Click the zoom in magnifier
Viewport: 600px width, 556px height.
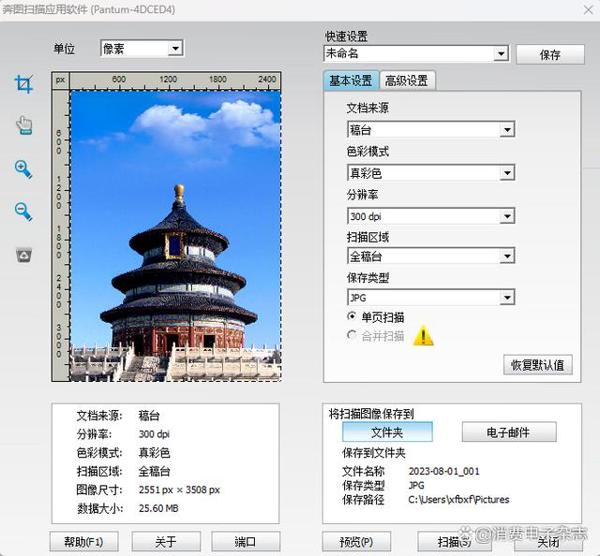point(23,170)
